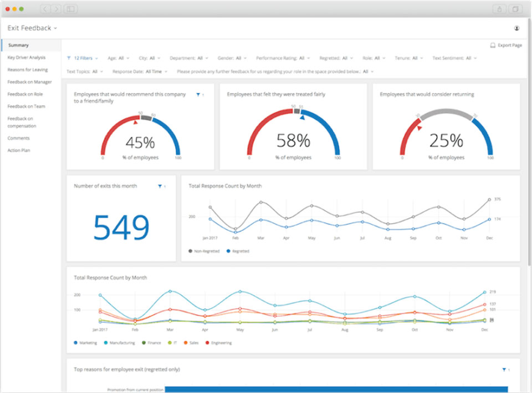Open the Response Date filter dropdown
Screen dimensions: 532x393
click(x=140, y=71)
